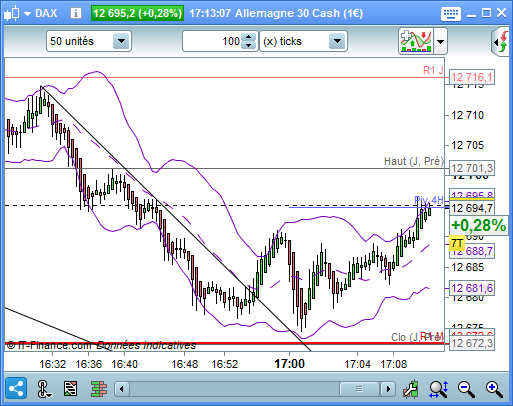Screen dimensions: 513x406
Task: Click the 17:08 time axis label
Action: (394, 364)
